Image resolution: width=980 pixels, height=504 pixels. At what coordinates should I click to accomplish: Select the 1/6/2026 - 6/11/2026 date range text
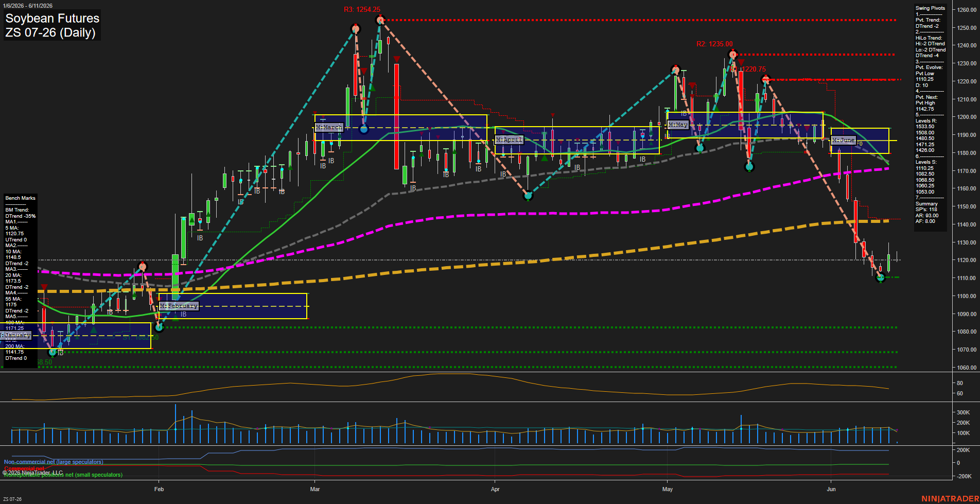(27, 6)
